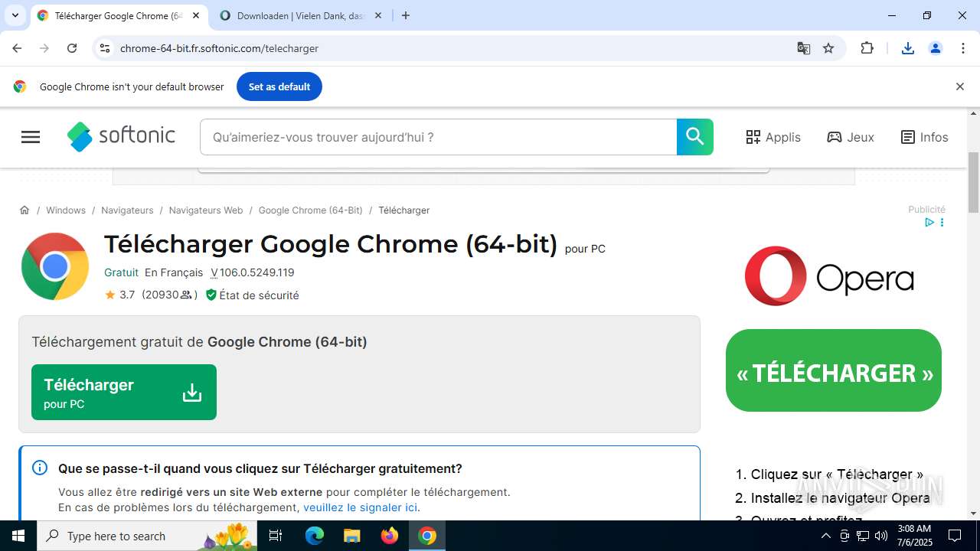Open the Chrome profile icon
The width and height of the screenshot is (980, 551).
[x=936, y=48]
